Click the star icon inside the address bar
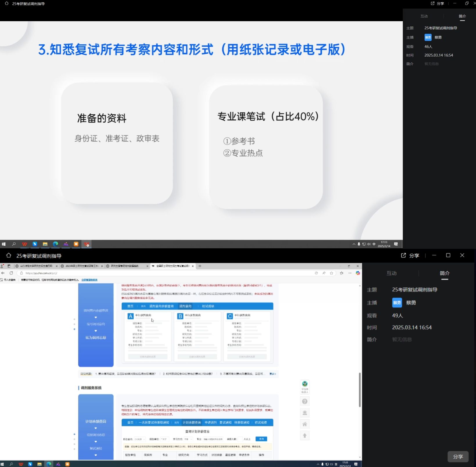476x467 pixels. [x=331, y=273]
